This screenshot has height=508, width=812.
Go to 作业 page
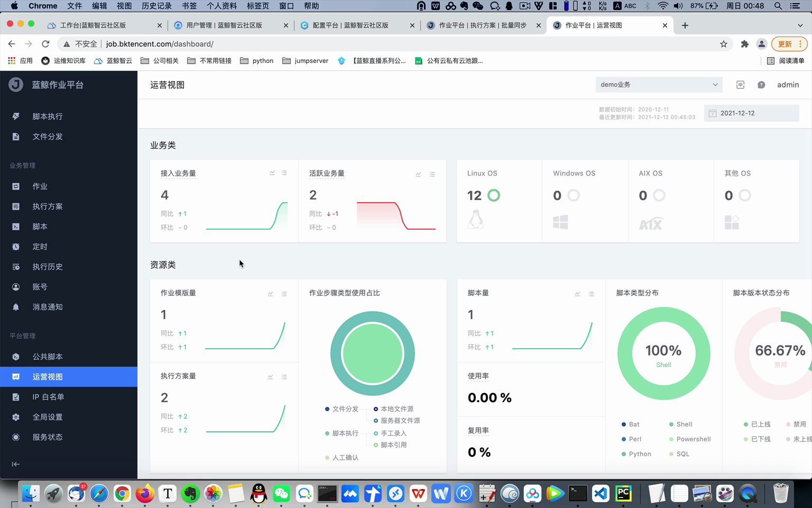point(40,186)
